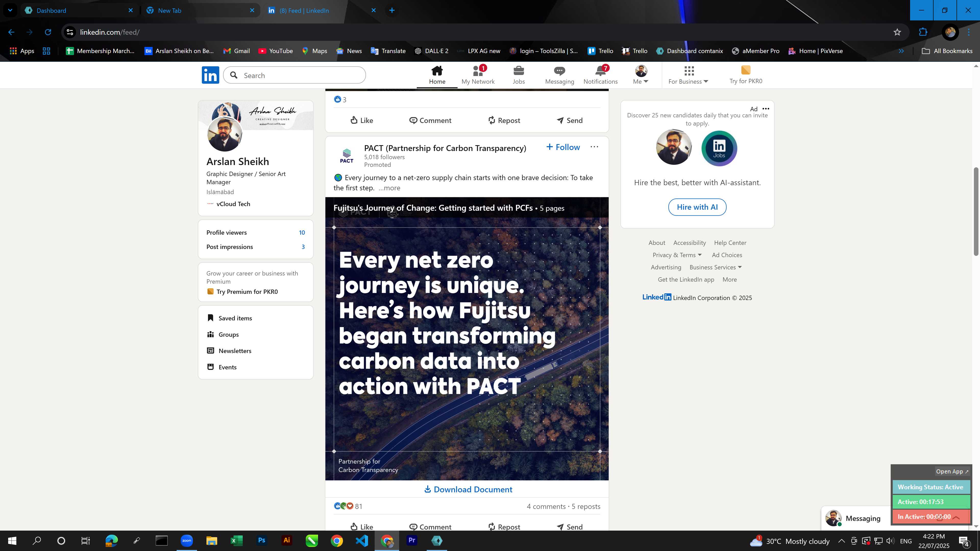View 81 reactions on PACT post
The image size is (980, 551).
click(x=348, y=506)
